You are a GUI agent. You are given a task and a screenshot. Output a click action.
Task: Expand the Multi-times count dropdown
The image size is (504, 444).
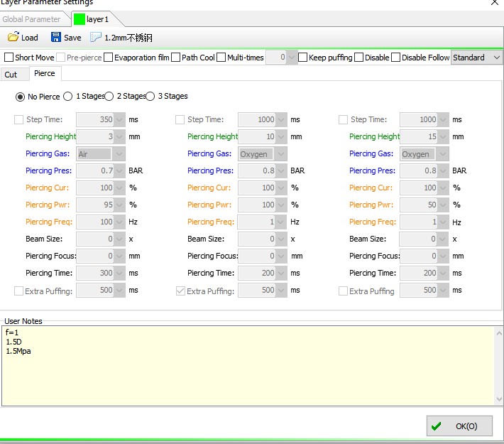click(x=291, y=58)
